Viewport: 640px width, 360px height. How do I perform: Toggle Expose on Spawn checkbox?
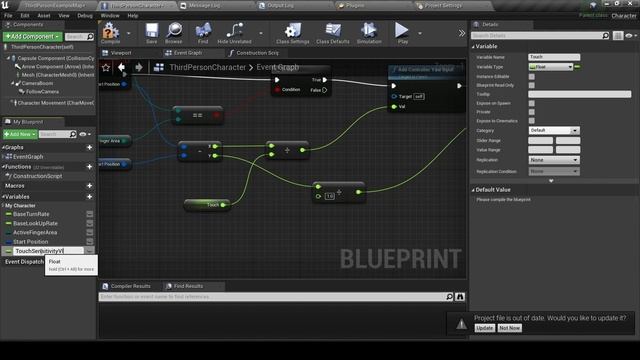(531, 103)
